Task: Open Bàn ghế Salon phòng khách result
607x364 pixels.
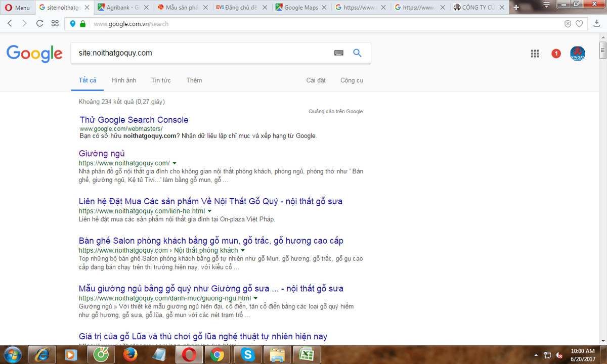Action: pyautogui.click(x=211, y=241)
